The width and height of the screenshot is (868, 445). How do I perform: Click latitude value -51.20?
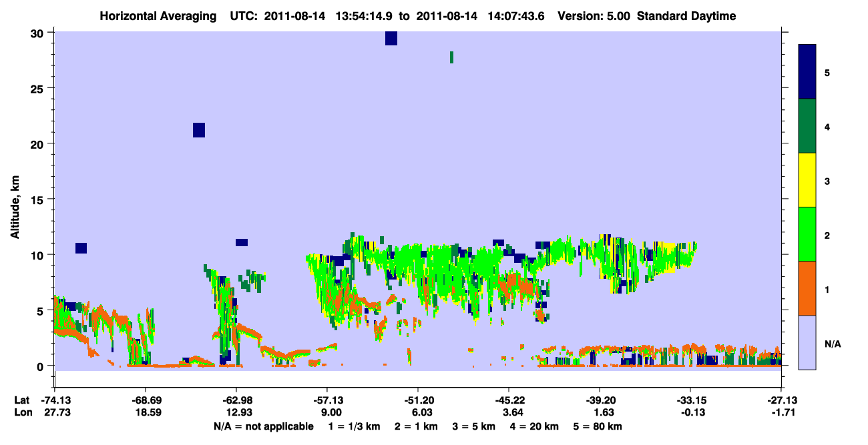pos(418,400)
